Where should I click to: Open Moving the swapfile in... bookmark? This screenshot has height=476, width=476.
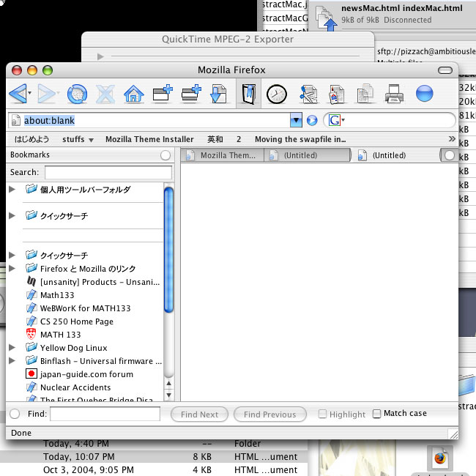(300, 139)
